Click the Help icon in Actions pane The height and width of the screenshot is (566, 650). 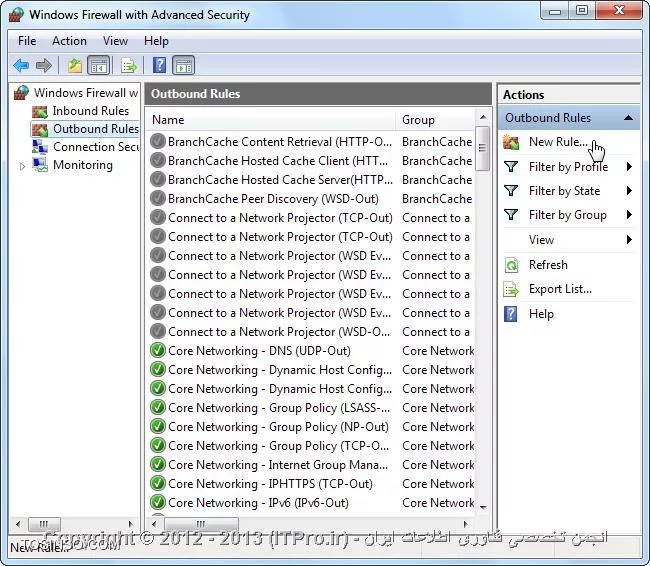(511, 314)
